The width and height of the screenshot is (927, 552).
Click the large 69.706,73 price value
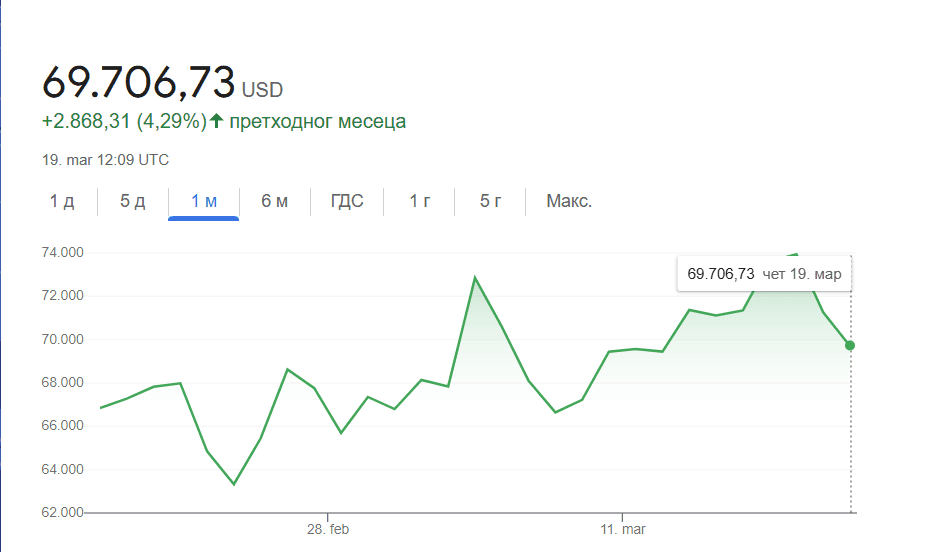[x=138, y=82]
